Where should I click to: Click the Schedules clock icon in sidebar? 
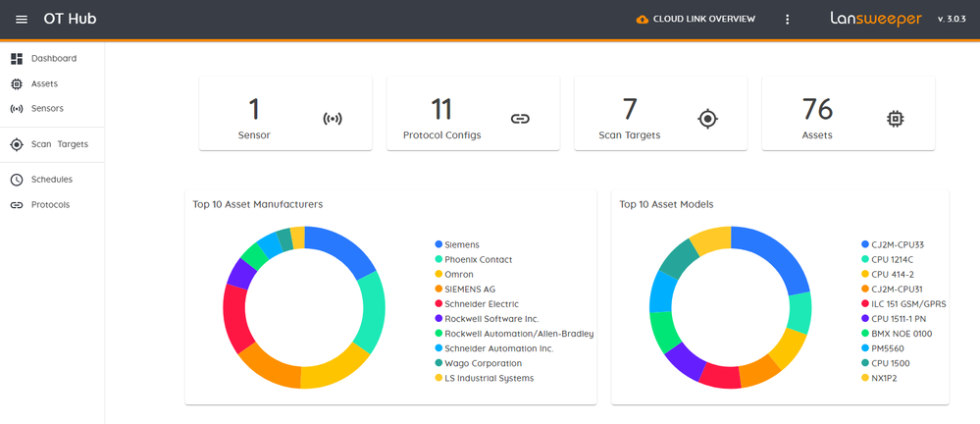click(17, 180)
